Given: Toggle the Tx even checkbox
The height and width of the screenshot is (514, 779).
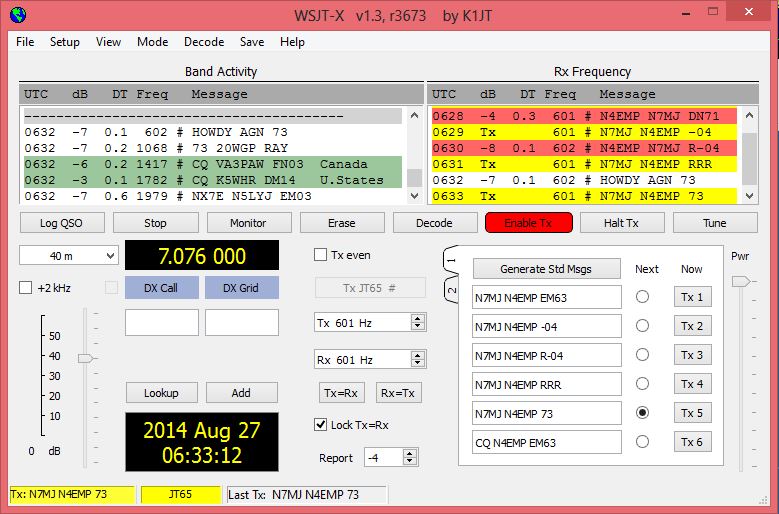Looking at the screenshot, I should point(320,255).
